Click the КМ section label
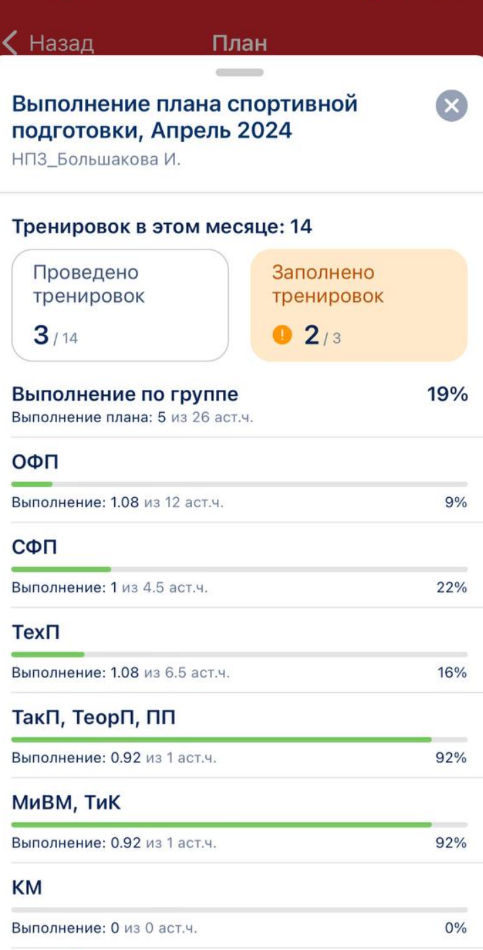The image size is (483, 950). pos(27,888)
